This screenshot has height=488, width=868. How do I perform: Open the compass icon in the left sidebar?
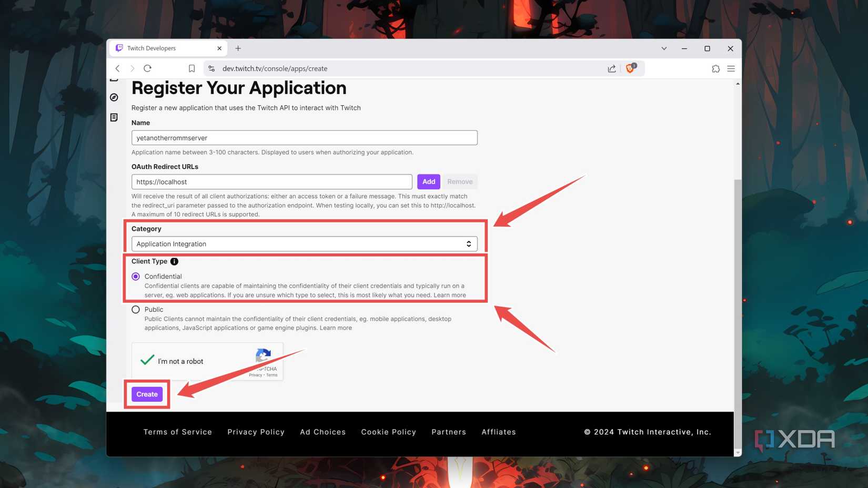[x=114, y=97]
